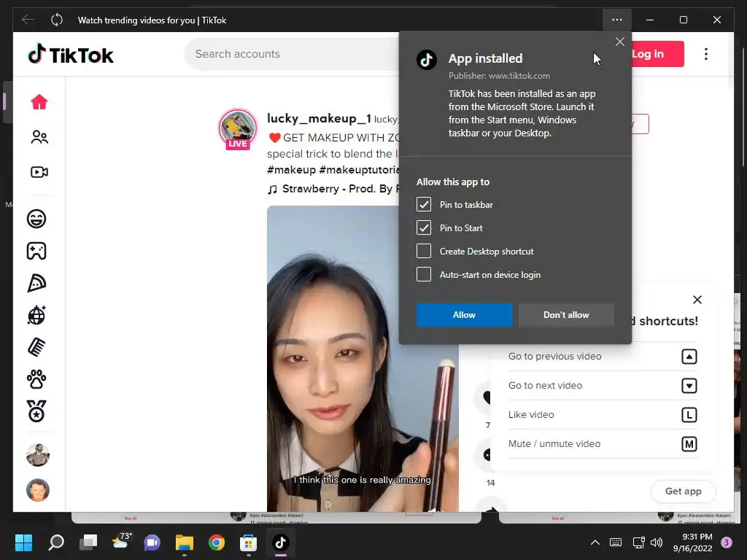Click the up arrow key icon for previous video
This screenshot has width=747, height=560.
point(689,357)
